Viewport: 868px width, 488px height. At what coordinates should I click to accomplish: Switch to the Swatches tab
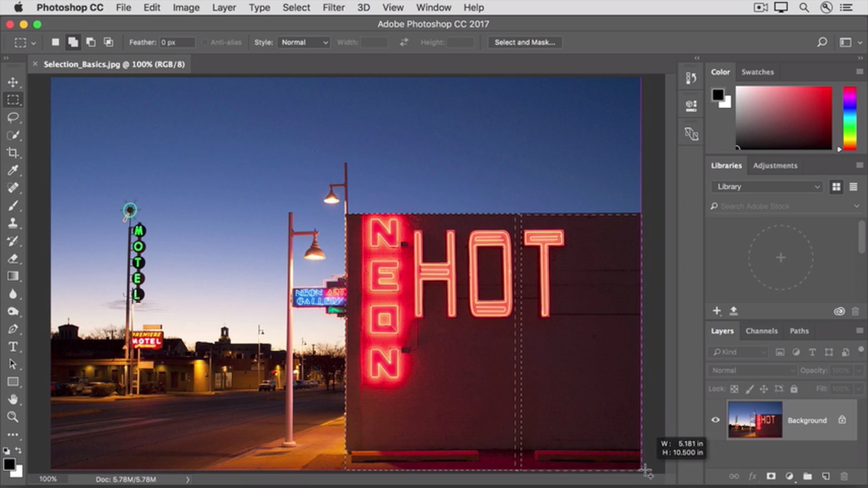pos(757,72)
